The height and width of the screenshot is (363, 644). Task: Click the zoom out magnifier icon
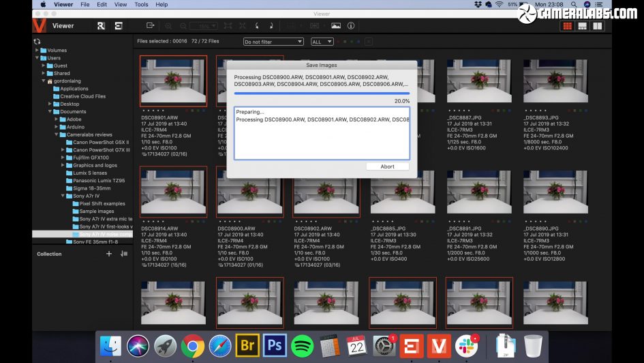183,26
